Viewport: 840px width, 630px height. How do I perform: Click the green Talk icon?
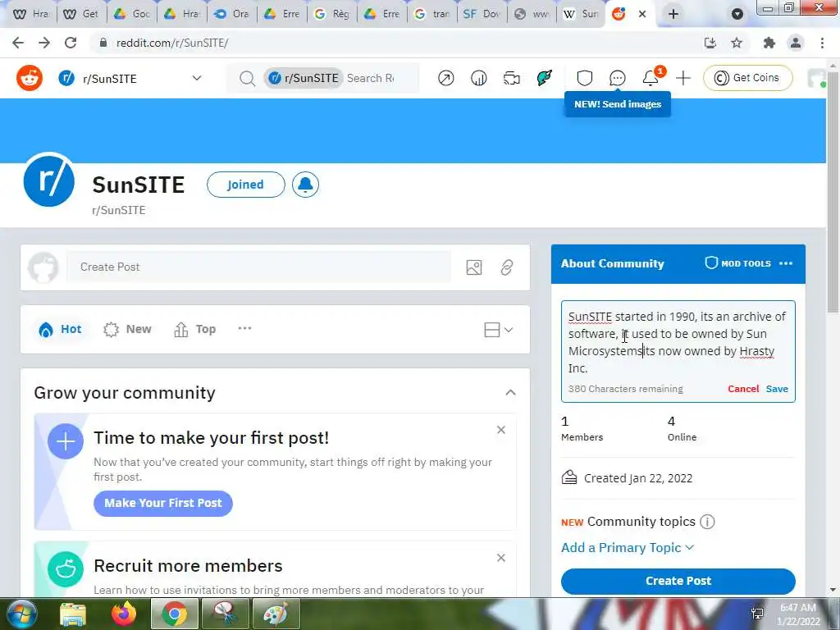pyautogui.click(x=545, y=78)
